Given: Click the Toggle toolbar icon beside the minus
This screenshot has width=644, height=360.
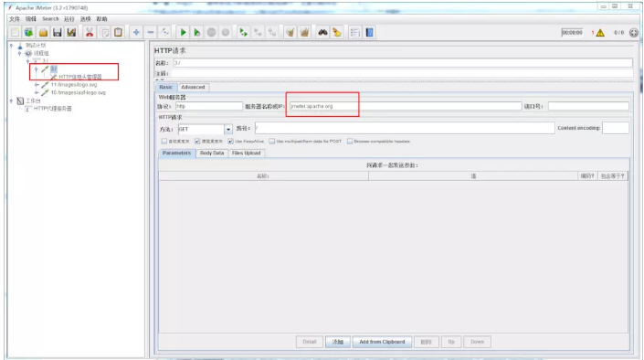Looking at the screenshot, I should 164,33.
